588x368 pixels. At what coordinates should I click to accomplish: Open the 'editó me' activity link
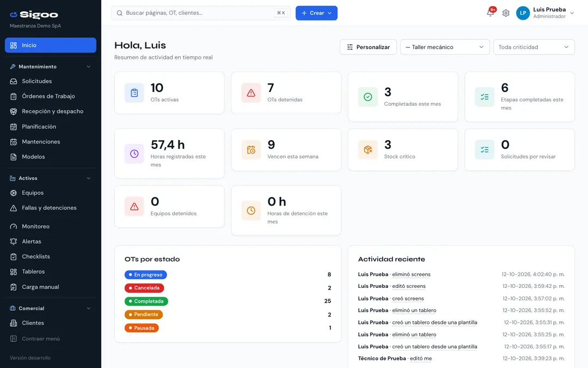click(x=421, y=359)
